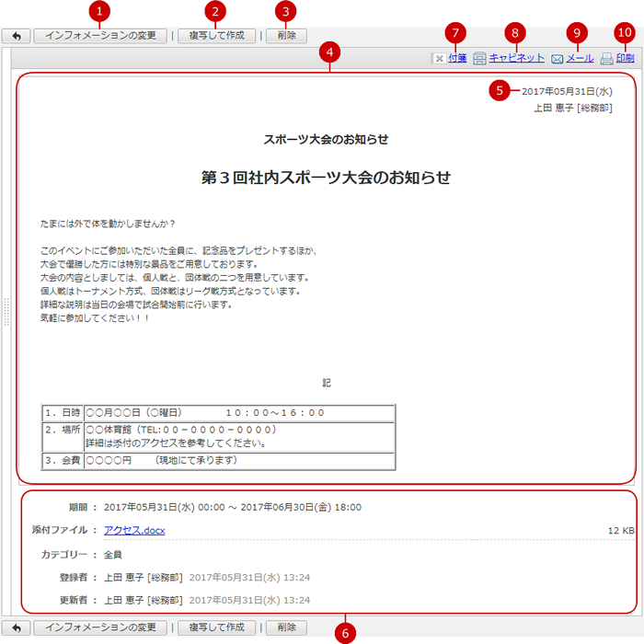Click the cabinet (キャビネット) icon
The height and width of the screenshot is (644, 644).
pyautogui.click(x=479, y=58)
